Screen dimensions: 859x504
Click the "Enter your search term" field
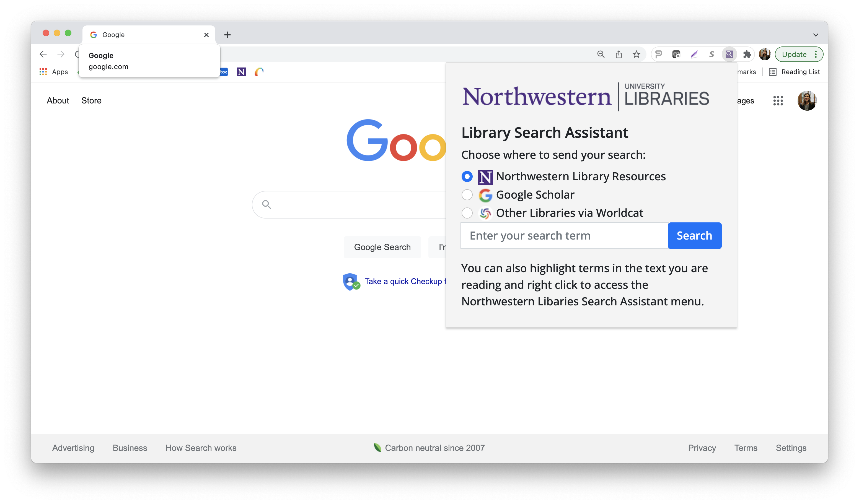564,236
